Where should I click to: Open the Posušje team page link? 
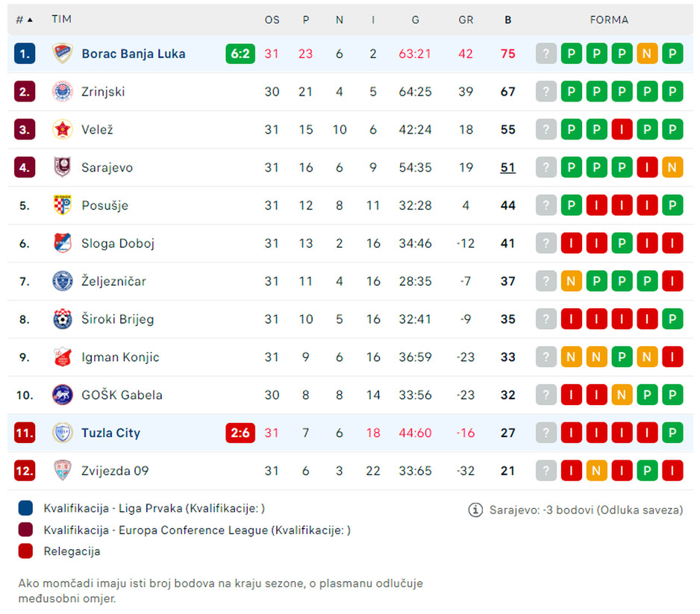tap(107, 205)
